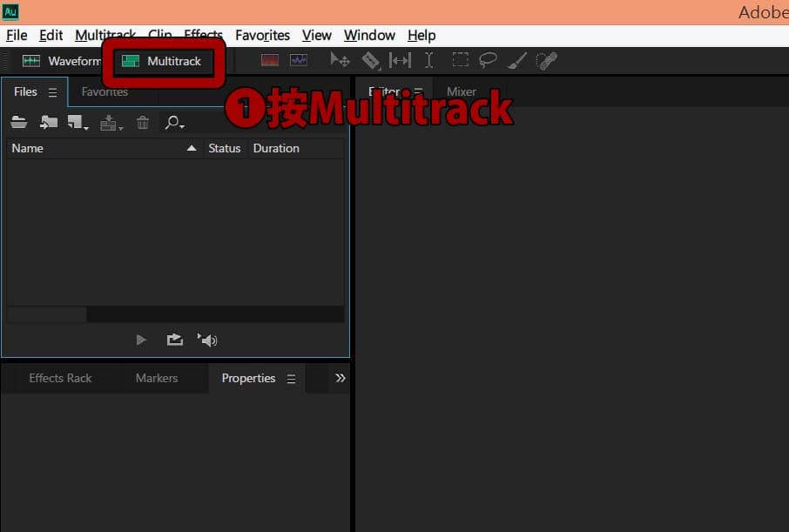789x532 pixels.
Task: Open the Help menu
Action: click(421, 35)
